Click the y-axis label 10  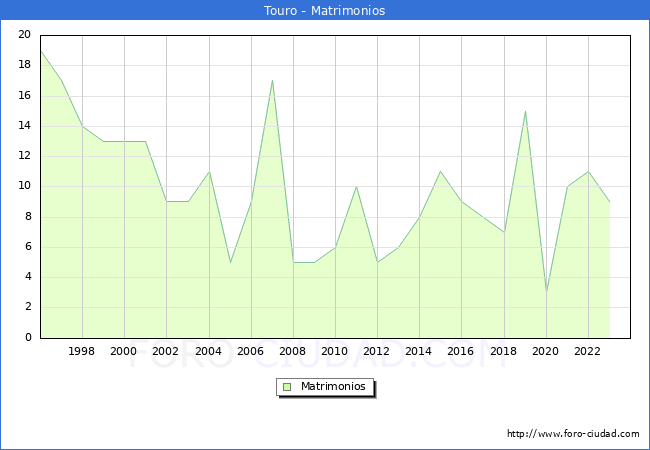pyautogui.click(x=25, y=186)
